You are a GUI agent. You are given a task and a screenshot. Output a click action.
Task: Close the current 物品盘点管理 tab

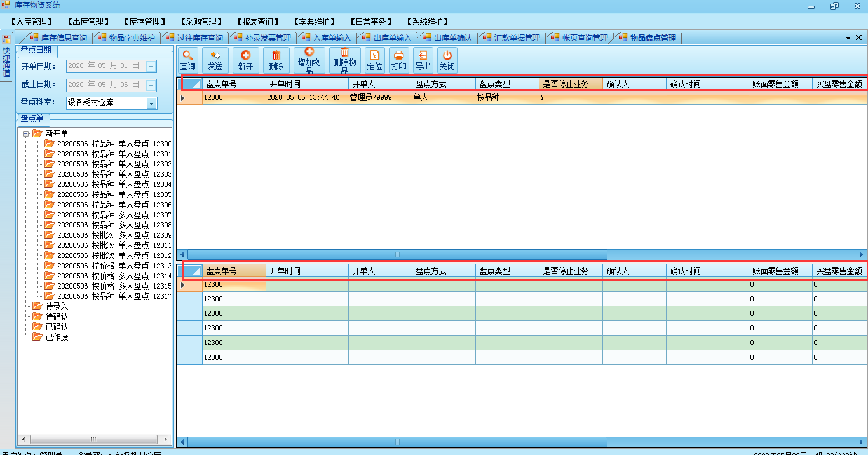click(x=859, y=38)
